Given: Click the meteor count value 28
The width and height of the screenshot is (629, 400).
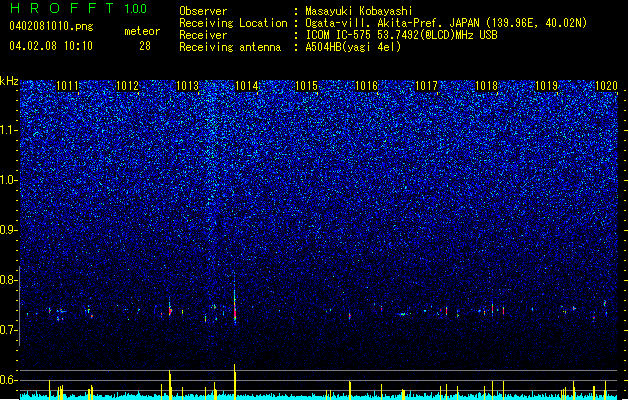Looking at the screenshot, I should coord(145,46).
